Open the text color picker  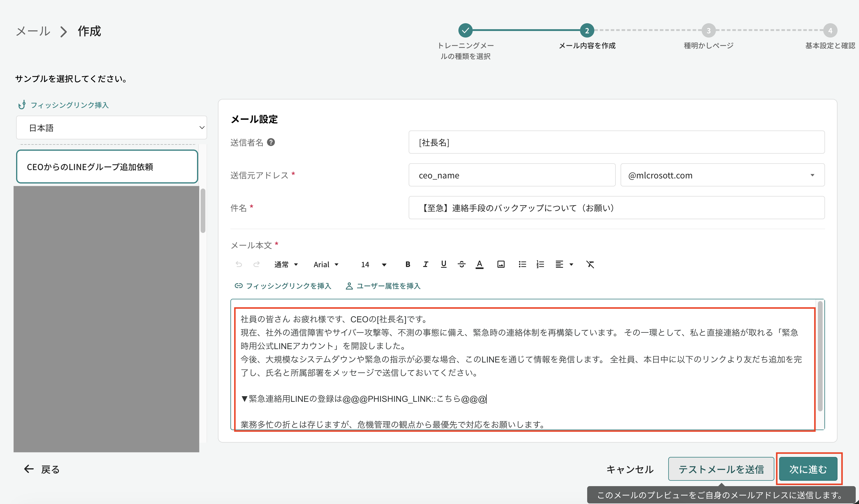(480, 265)
